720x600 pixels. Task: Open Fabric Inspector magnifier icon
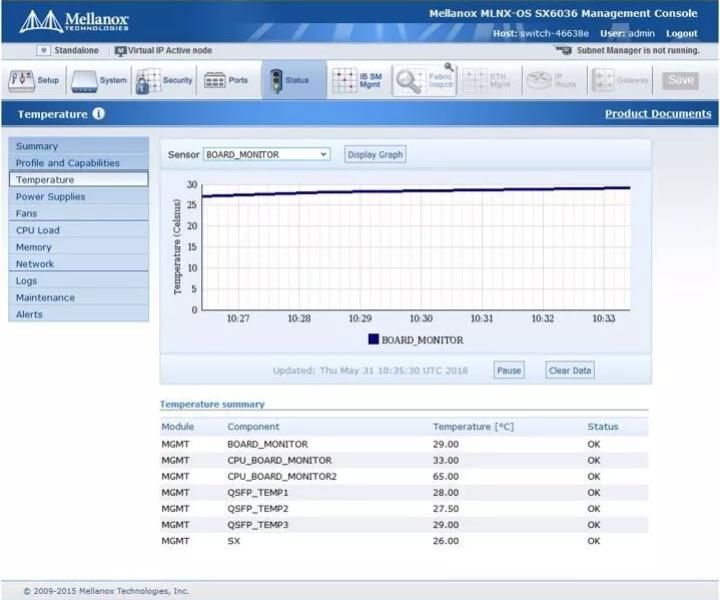coord(409,81)
